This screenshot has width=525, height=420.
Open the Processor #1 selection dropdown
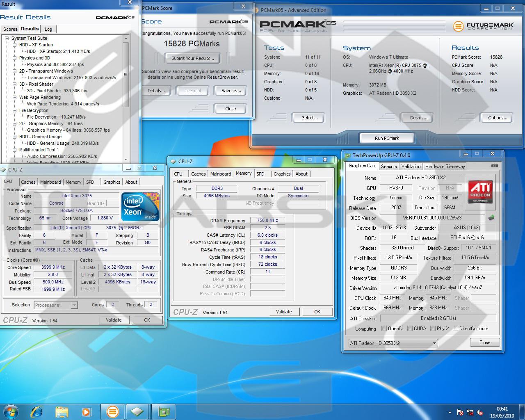point(56,305)
